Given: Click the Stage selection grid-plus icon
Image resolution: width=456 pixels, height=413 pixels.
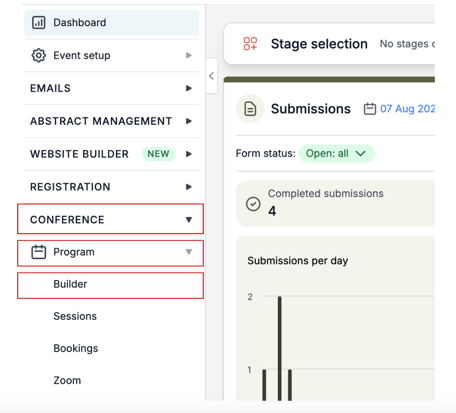Looking at the screenshot, I should coord(250,44).
